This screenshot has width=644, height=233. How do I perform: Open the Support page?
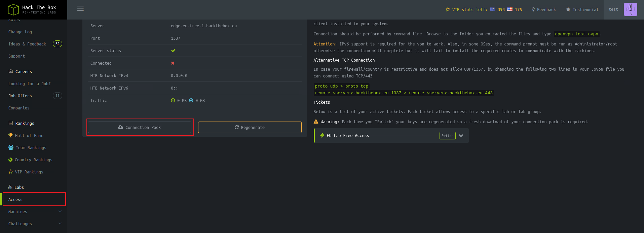(16, 56)
